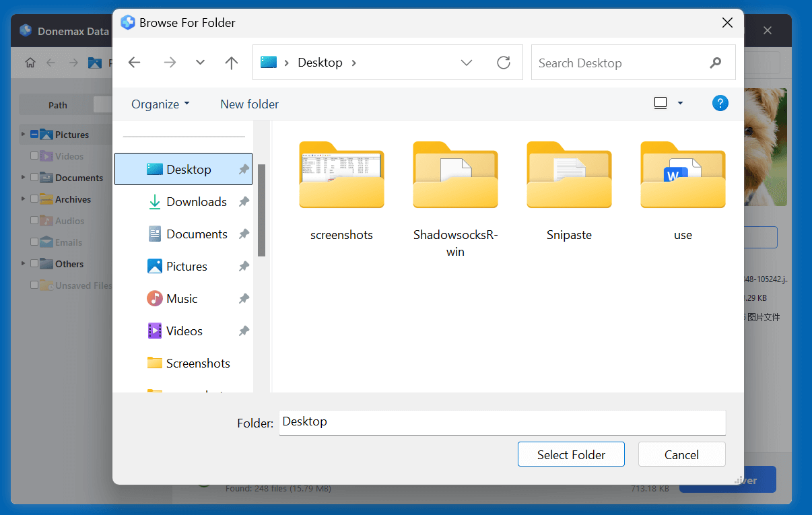Open the screenshots folder thumbnail

click(x=341, y=176)
